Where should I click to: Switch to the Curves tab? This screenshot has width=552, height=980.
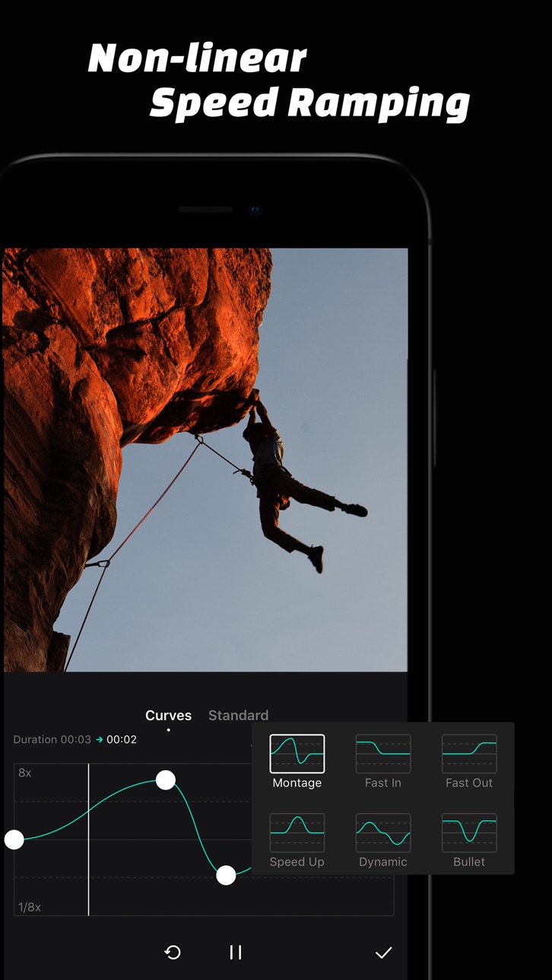coord(169,715)
